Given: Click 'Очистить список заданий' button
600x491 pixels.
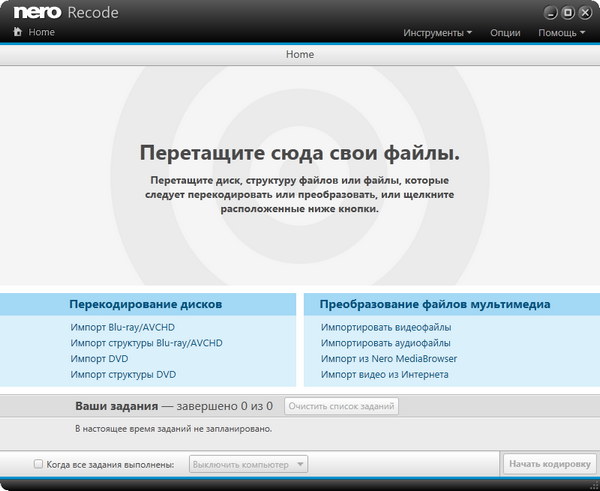Looking at the screenshot, I should [342, 406].
